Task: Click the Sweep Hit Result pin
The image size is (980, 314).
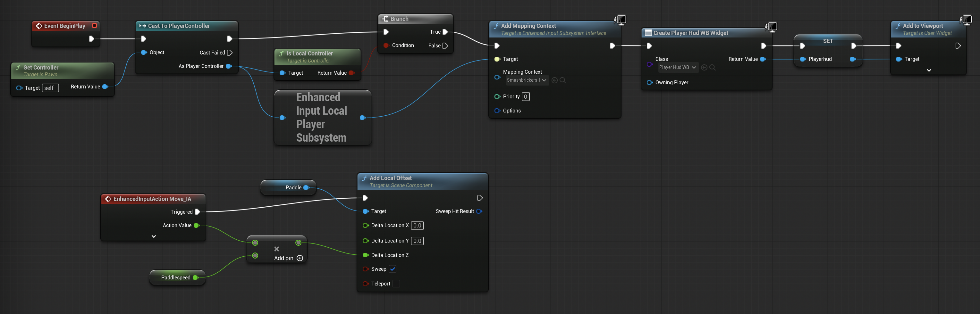Action: [479, 211]
